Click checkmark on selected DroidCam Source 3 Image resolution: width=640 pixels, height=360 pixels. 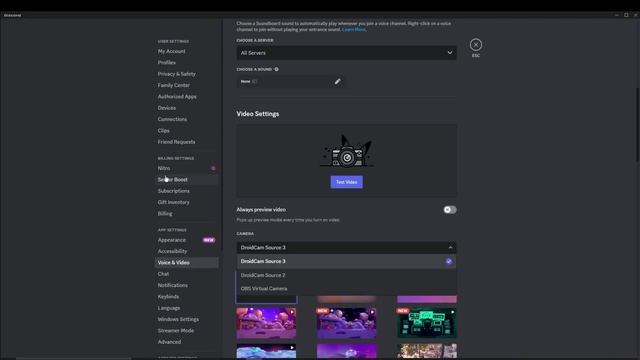[x=449, y=262]
